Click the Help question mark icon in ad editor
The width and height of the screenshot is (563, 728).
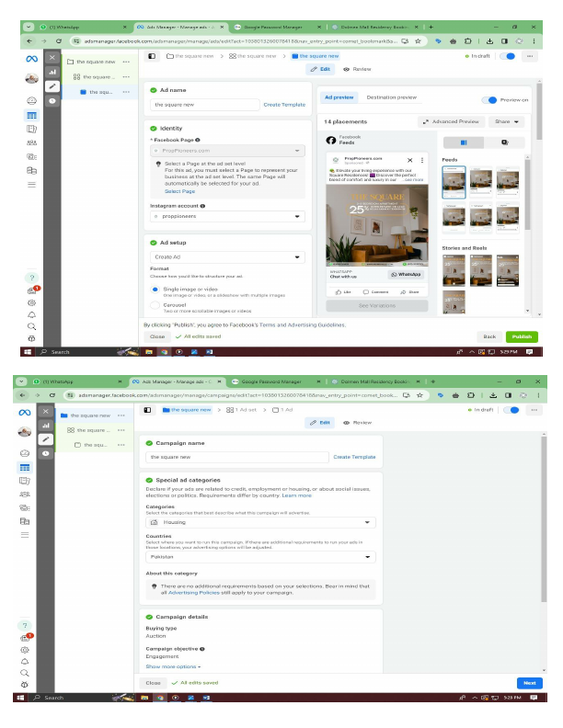(x=31, y=278)
